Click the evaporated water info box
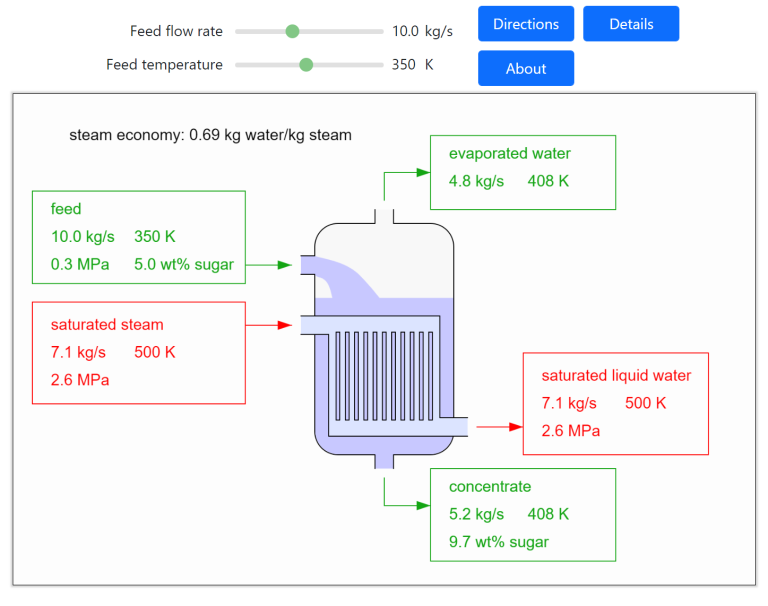This screenshot has width=768, height=606. 522,172
